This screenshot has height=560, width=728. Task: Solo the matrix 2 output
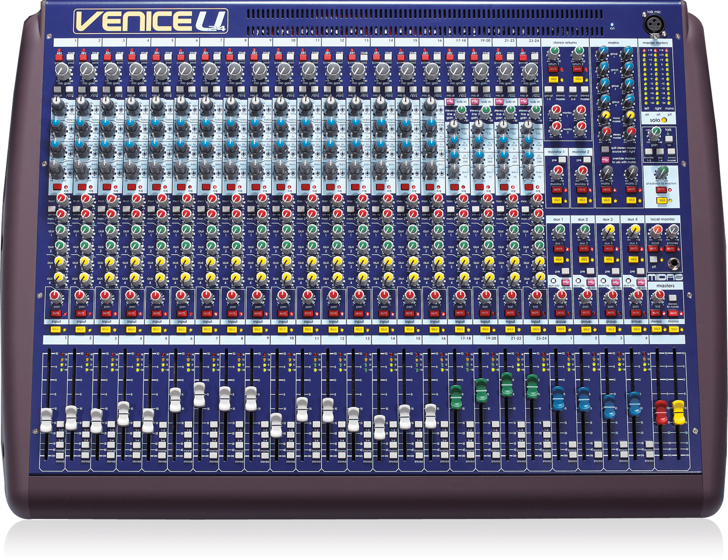point(631,200)
